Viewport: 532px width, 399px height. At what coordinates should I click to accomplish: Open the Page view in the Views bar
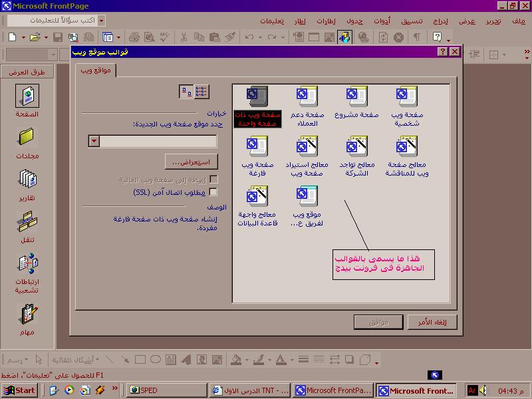coord(27,101)
